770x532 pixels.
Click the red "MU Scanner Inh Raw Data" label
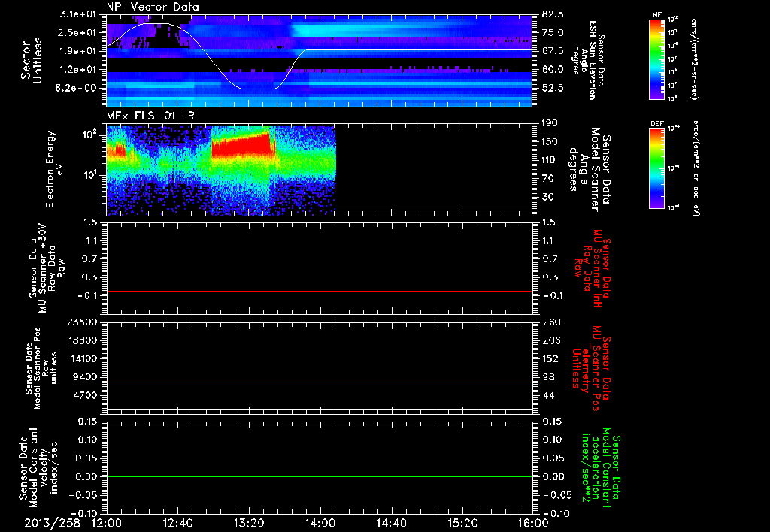(592, 269)
